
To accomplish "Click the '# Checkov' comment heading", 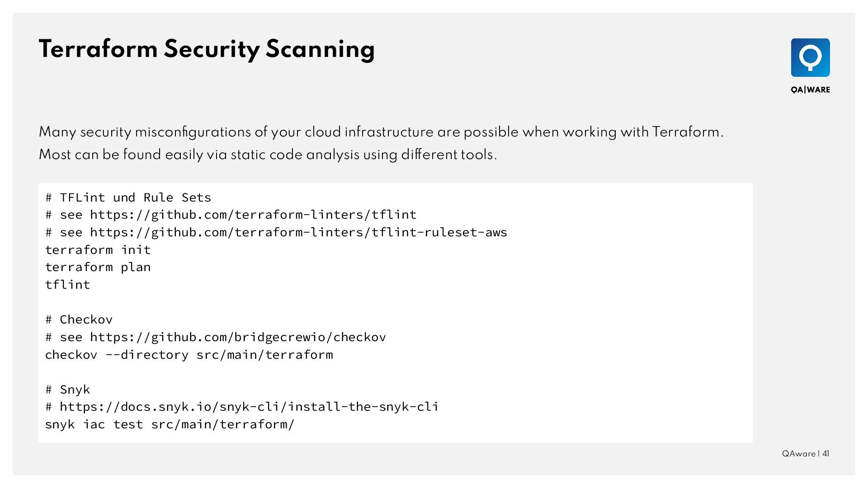I will coord(79,319).
